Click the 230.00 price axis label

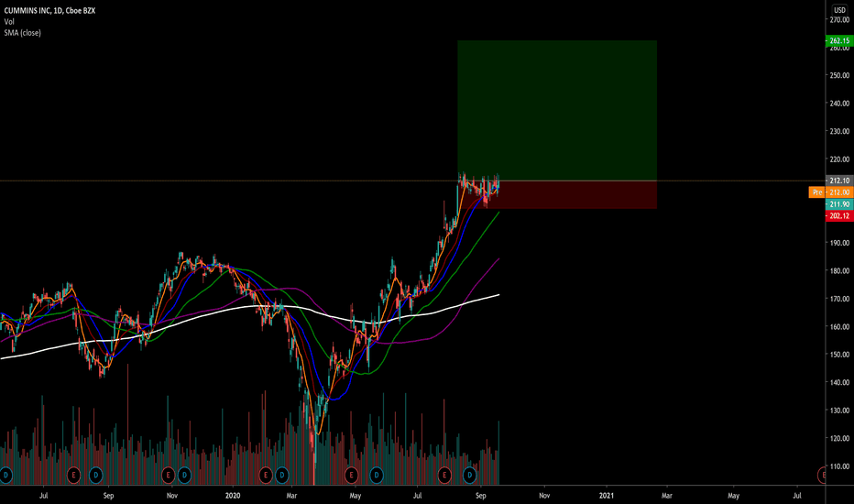click(839, 131)
